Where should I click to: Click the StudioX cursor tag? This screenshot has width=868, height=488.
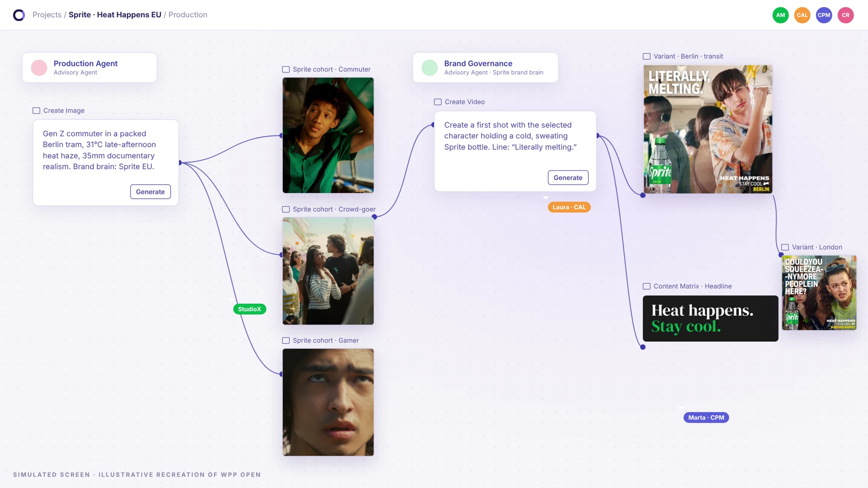click(x=250, y=309)
